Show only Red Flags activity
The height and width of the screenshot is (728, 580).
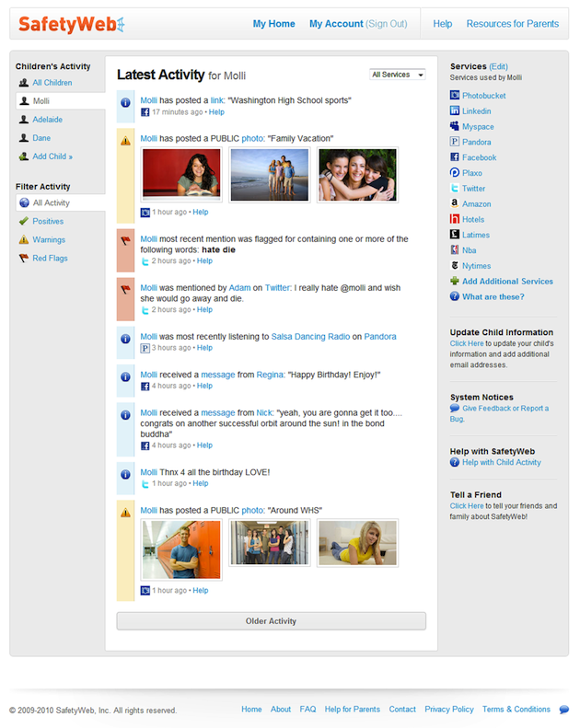pos(50,259)
